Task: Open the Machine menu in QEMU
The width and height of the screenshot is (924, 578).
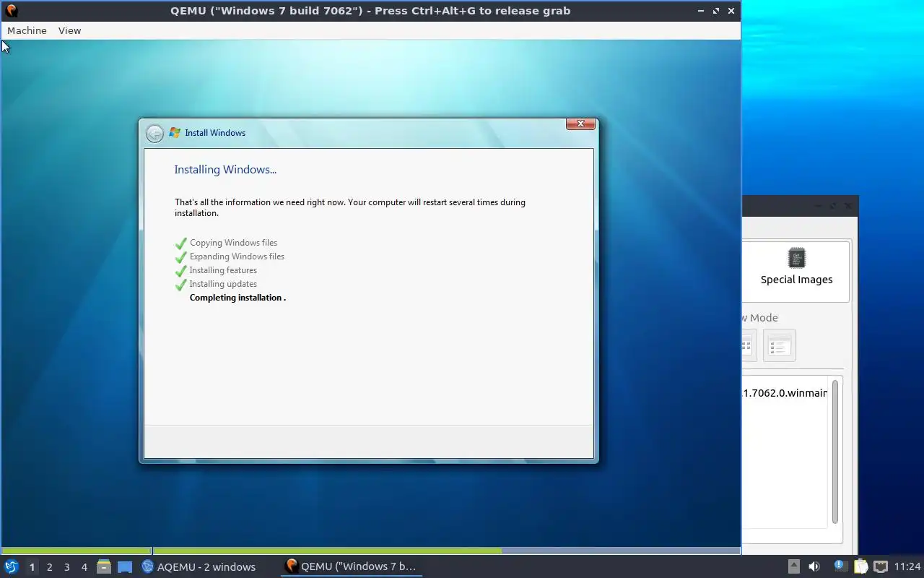Action: 27,30
